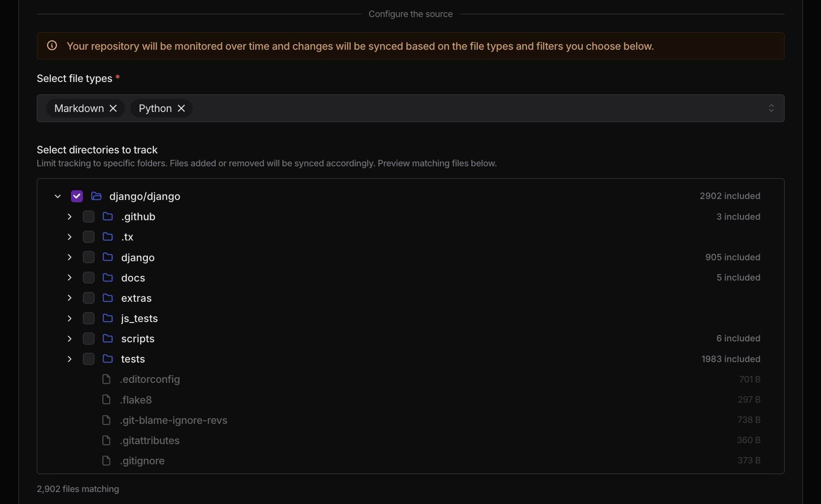Image resolution: width=821 pixels, height=504 pixels.
Task: Click the folder icon next to .github
Action: [x=107, y=217]
